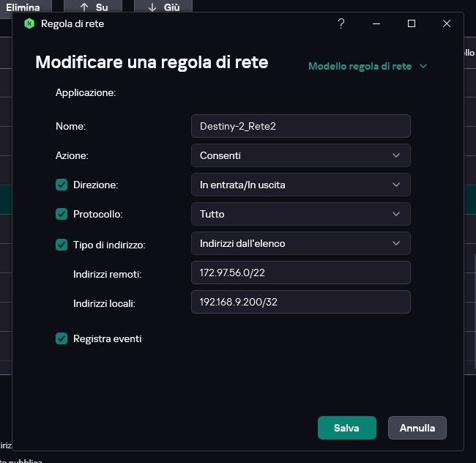
Task: Expand the Direzione dropdown list
Action: [300, 185]
